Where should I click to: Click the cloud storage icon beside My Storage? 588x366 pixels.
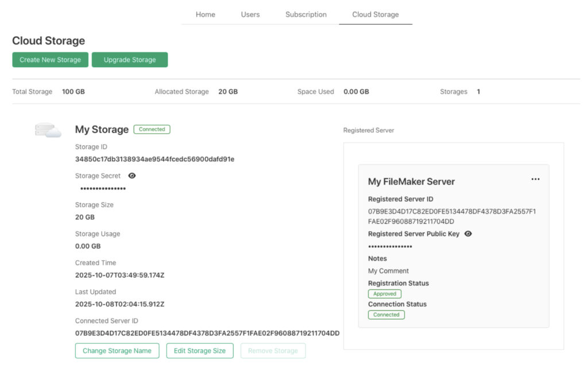tap(48, 131)
